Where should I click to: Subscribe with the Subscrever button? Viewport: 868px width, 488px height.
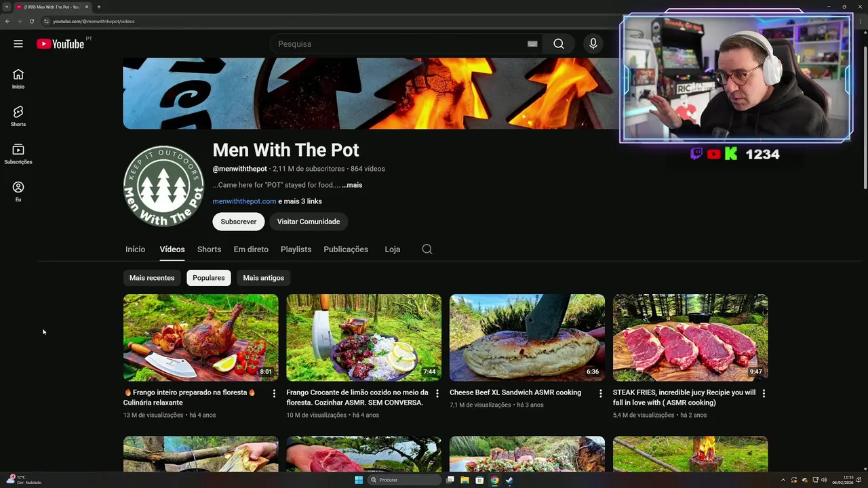pos(239,222)
